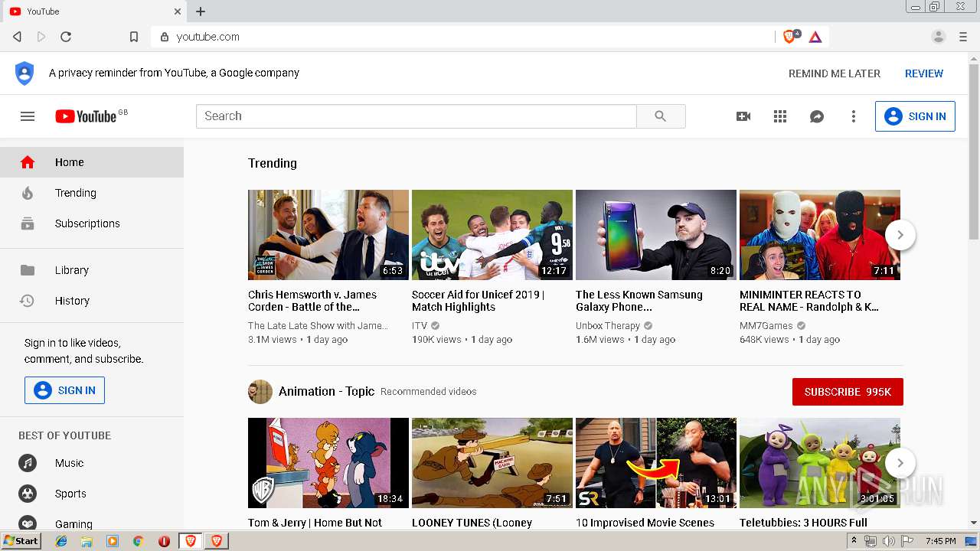Open Teletubbies 3 Hours thumbnail

click(820, 463)
